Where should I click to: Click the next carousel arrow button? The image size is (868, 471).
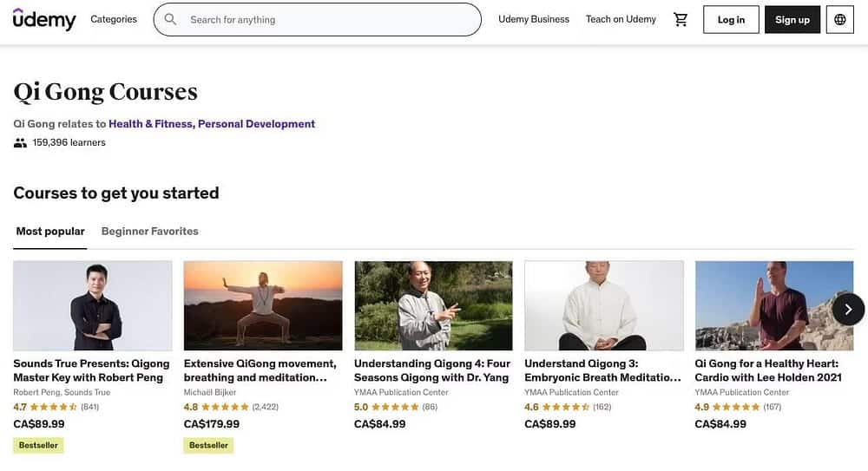tap(848, 310)
